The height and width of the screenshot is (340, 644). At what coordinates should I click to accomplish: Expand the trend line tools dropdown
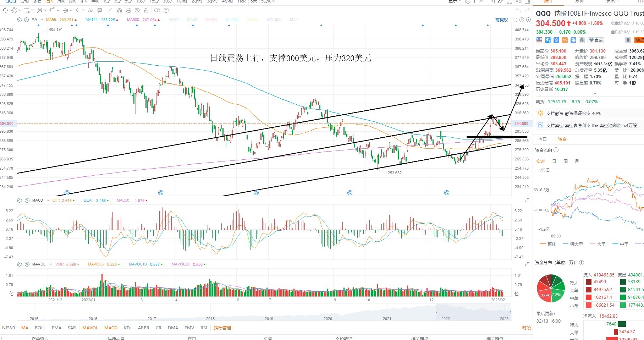tap(20, 10)
